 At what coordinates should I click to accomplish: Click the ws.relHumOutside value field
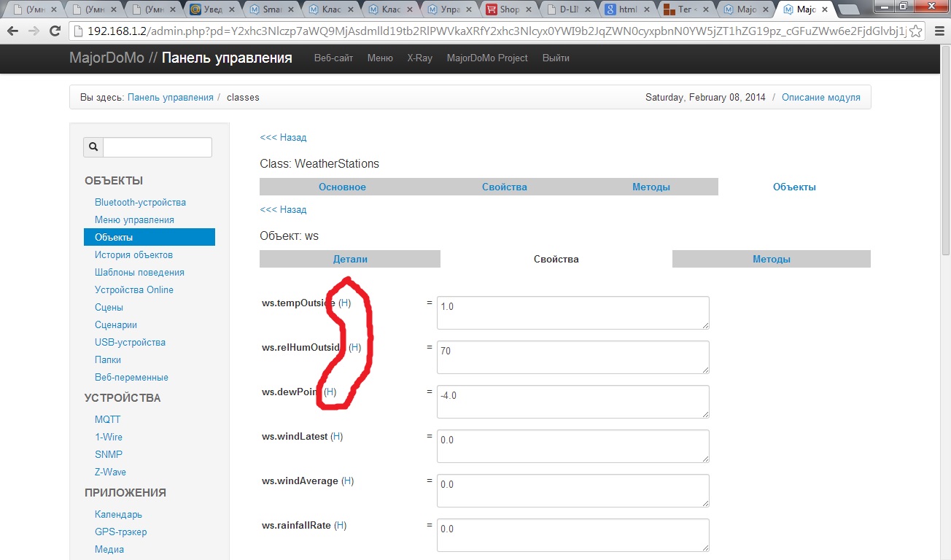pos(573,357)
